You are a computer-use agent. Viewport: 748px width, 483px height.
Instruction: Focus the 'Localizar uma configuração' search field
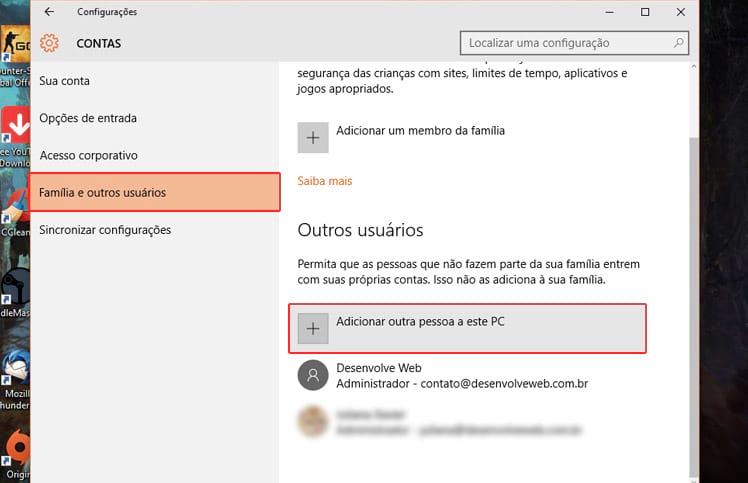(x=565, y=43)
